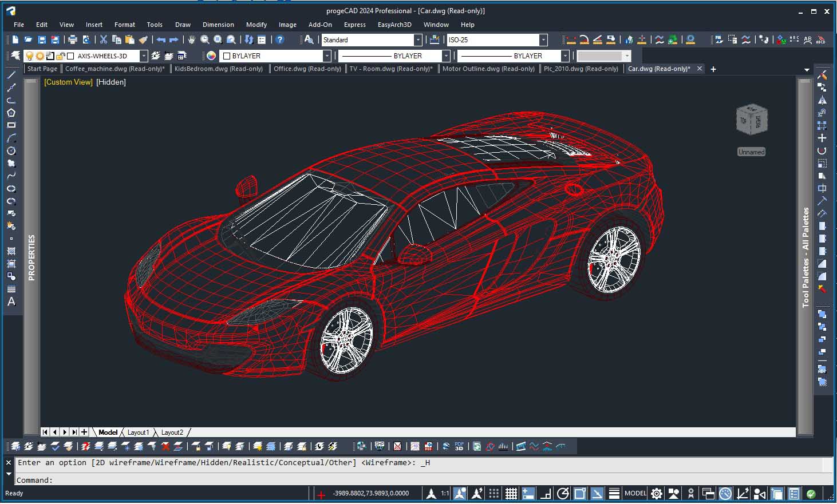Expand the BYLAYER linetype dropdown
The image size is (837, 504).
click(x=446, y=55)
